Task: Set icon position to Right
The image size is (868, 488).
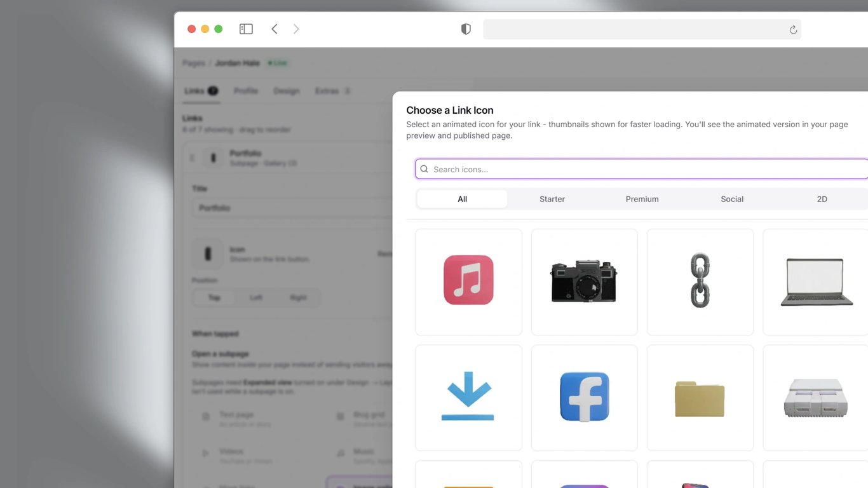Action: 298,297
